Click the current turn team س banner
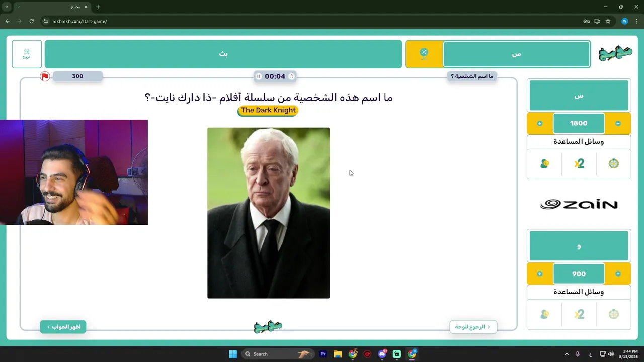The width and height of the screenshot is (644, 362). pyautogui.click(x=516, y=54)
